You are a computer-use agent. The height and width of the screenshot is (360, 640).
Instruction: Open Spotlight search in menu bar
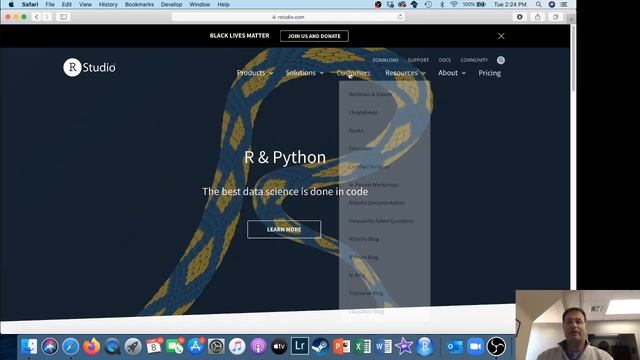tap(538, 4)
